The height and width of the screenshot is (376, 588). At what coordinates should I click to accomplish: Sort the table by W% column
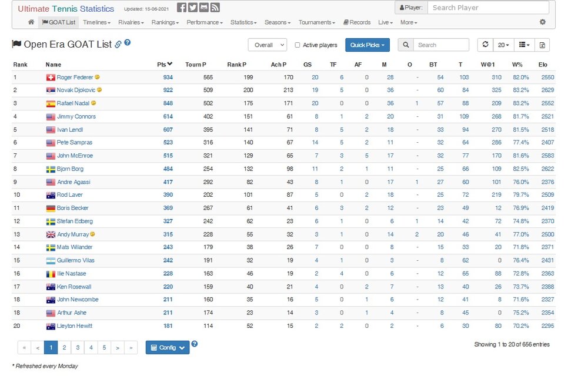pos(517,65)
